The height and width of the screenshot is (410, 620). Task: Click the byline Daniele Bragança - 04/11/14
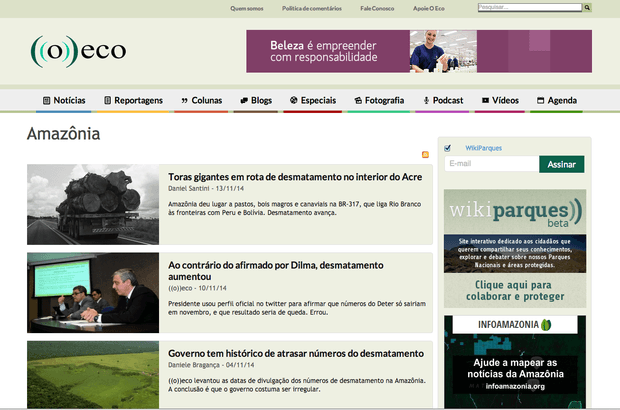[x=211, y=365]
